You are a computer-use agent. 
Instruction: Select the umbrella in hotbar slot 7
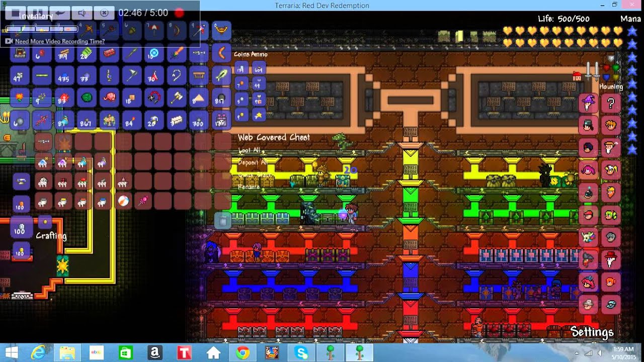pos(154,31)
